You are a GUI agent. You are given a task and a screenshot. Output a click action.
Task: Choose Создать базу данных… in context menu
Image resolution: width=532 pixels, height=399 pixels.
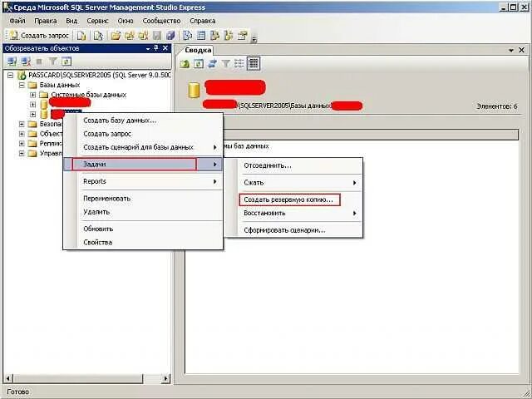[144, 121]
